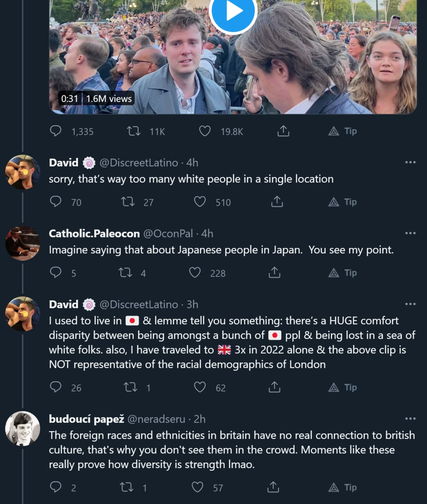Play the video at the top
Viewport: 427px width, 504px height.
(233, 12)
